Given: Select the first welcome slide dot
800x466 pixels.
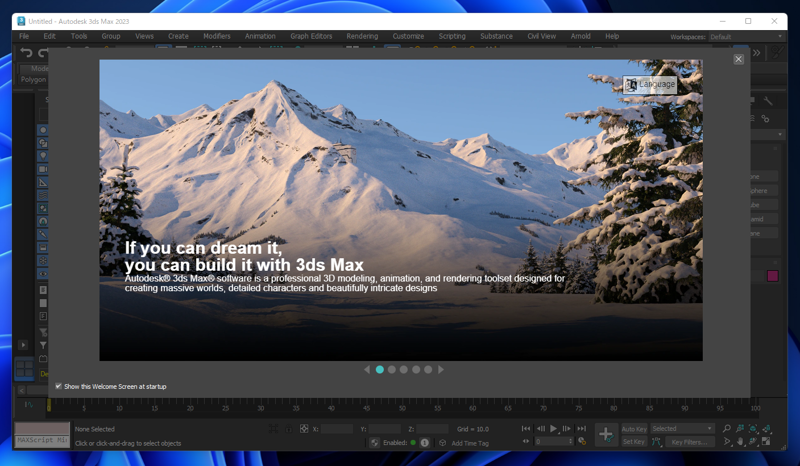Looking at the screenshot, I should click(x=380, y=370).
